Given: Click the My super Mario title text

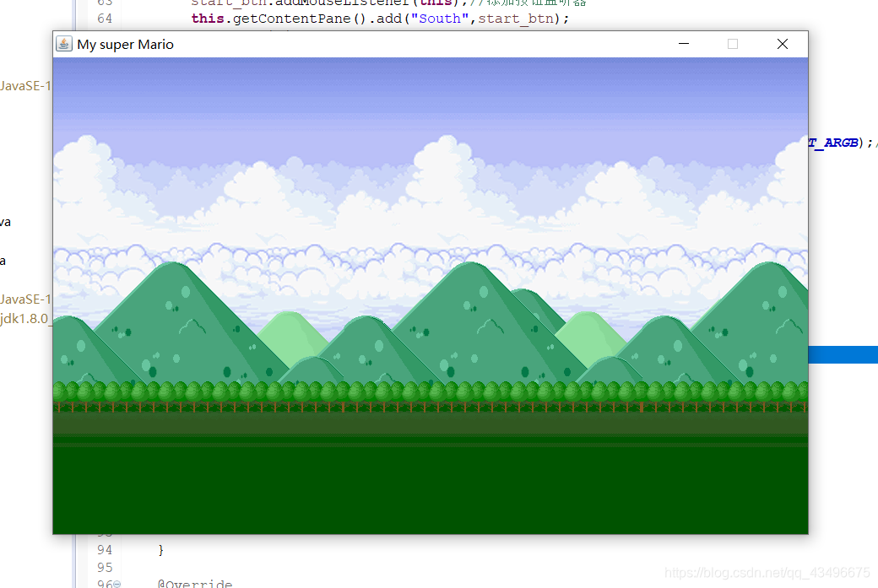Looking at the screenshot, I should pyautogui.click(x=126, y=44).
